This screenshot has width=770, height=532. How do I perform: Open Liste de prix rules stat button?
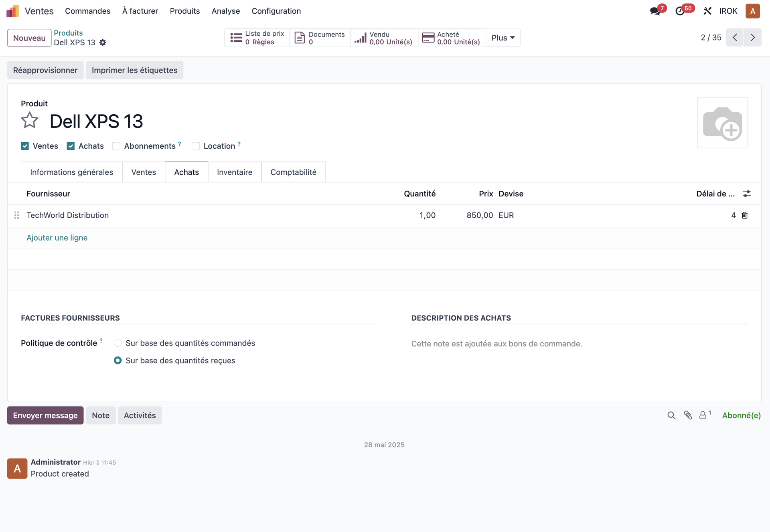(x=257, y=38)
